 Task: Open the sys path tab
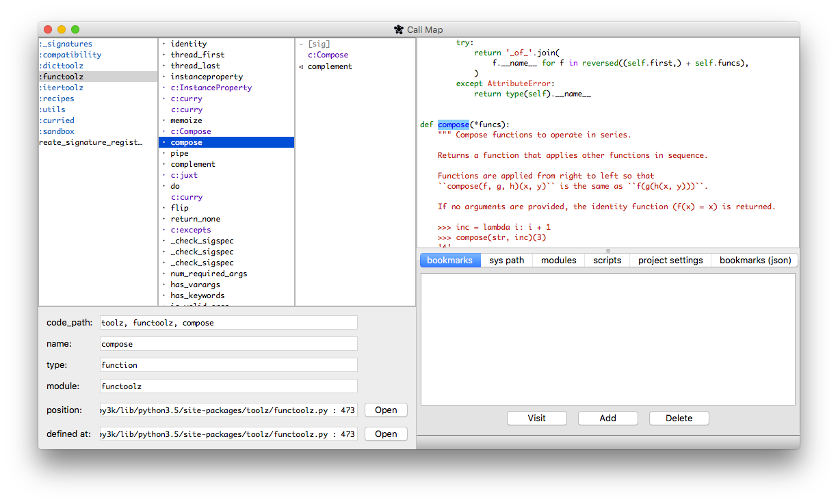click(x=507, y=260)
